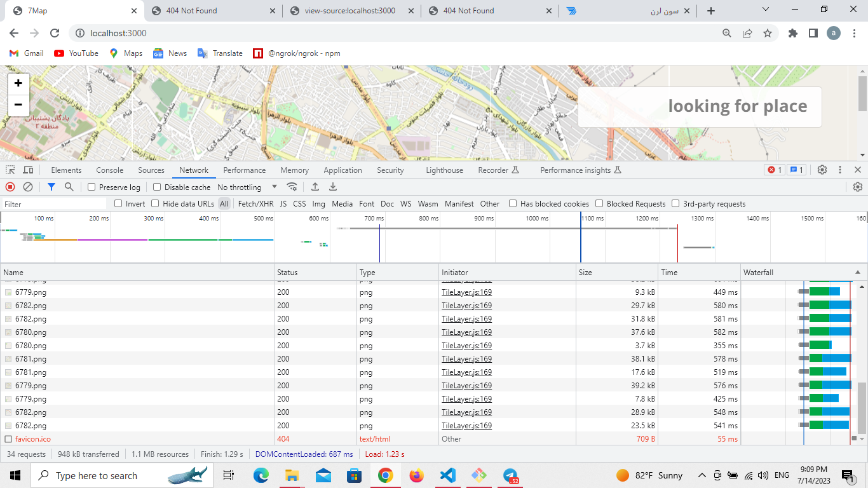The height and width of the screenshot is (488, 868).
Task: Open the Lighthouse panel
Action: click(x=444, y=170)
